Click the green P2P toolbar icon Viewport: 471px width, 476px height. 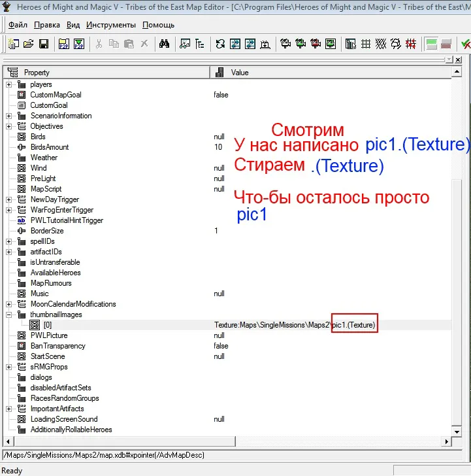click(x=79, y=44)
